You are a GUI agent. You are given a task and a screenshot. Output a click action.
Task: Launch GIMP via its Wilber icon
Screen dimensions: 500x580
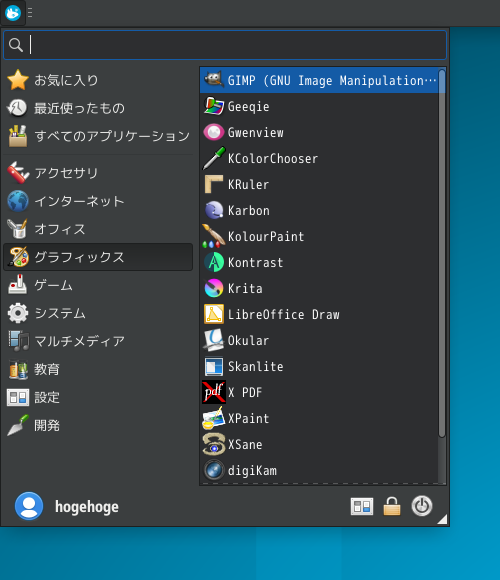click(214, 80)
